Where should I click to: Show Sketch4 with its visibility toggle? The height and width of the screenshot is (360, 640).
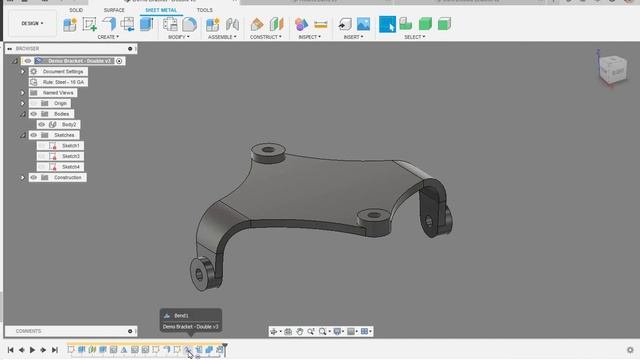coord(42,167)
